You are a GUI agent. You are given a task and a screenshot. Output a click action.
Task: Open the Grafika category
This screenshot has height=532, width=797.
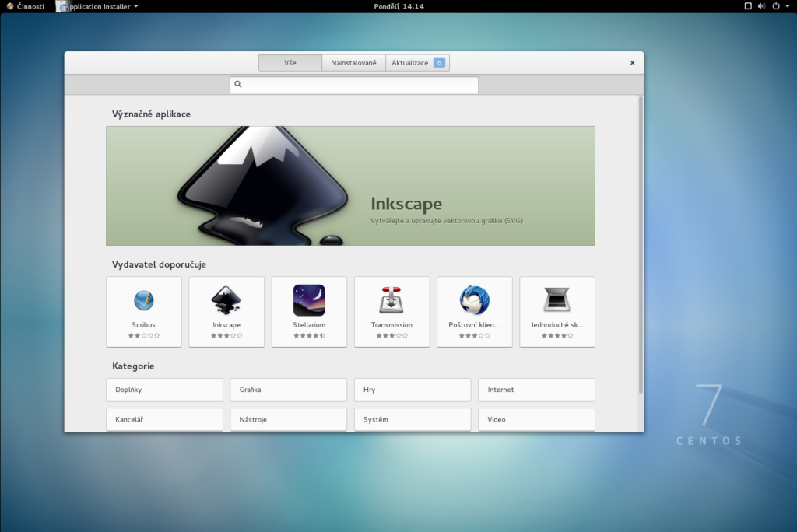[288, 390]
